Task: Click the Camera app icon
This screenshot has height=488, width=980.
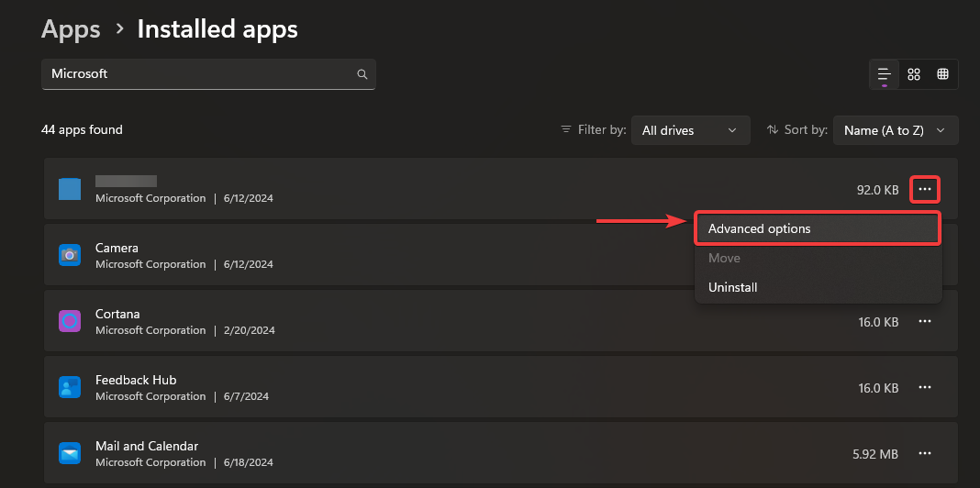Action: (x=70, y=255)
